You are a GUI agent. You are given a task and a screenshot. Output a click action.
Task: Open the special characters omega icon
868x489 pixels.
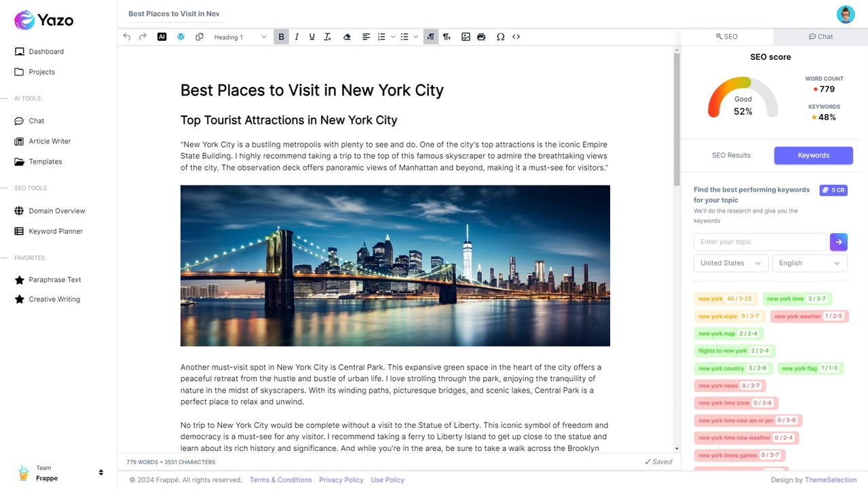[500, 37]
